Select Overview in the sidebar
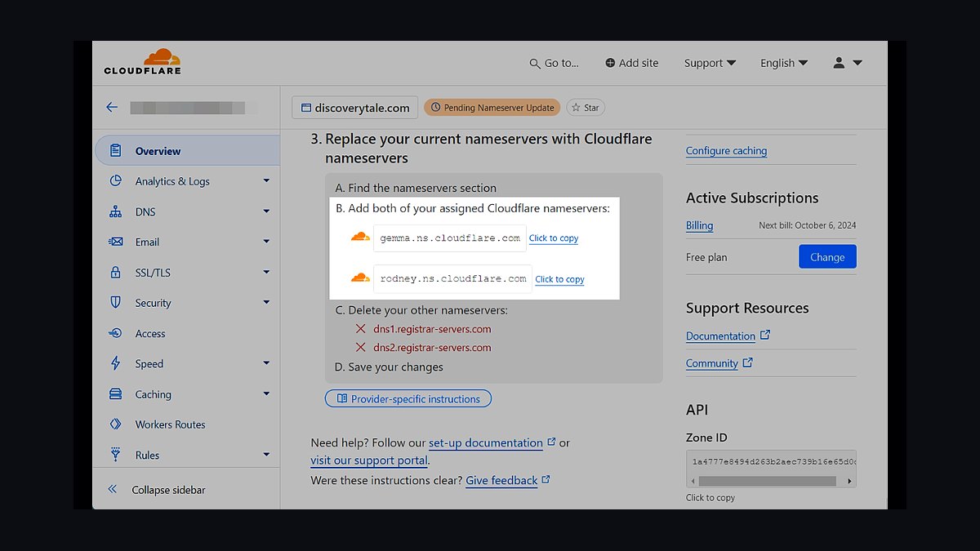Image resolution: width=980 pixels, height=551 pixels. click(x=187, y=150)
